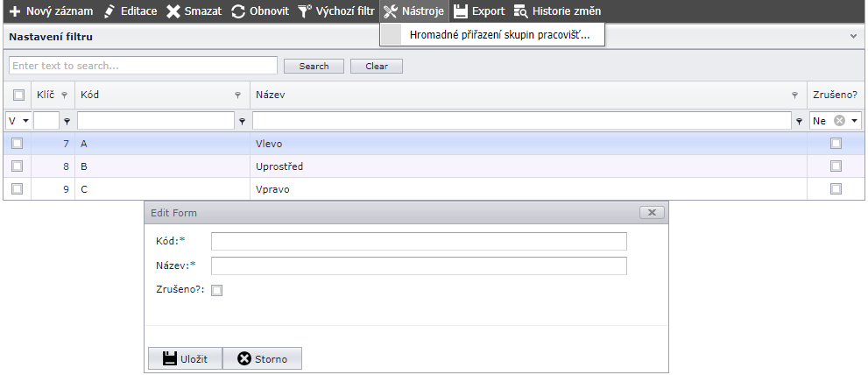Image resolution: width=868 pixels, height=375 pixels.
Task: Choose Hromadné přiřazení skupin pracovišť menu item
Action: click(x=499, y=36)
